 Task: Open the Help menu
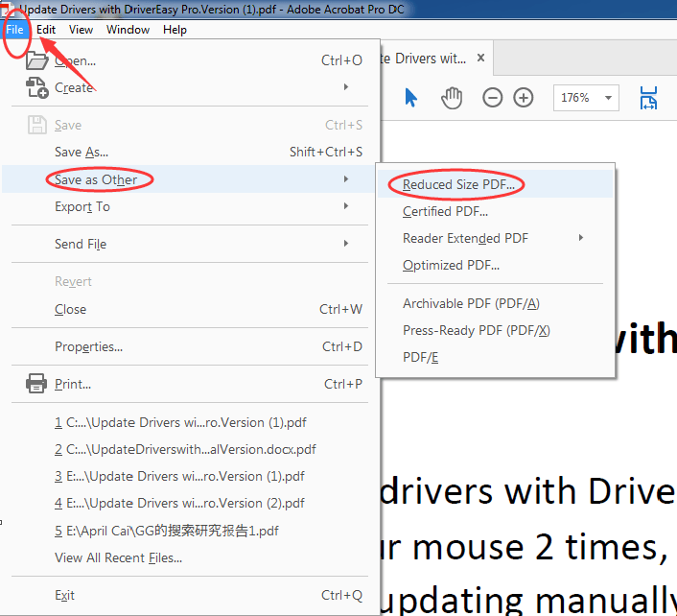pos(175,30)
